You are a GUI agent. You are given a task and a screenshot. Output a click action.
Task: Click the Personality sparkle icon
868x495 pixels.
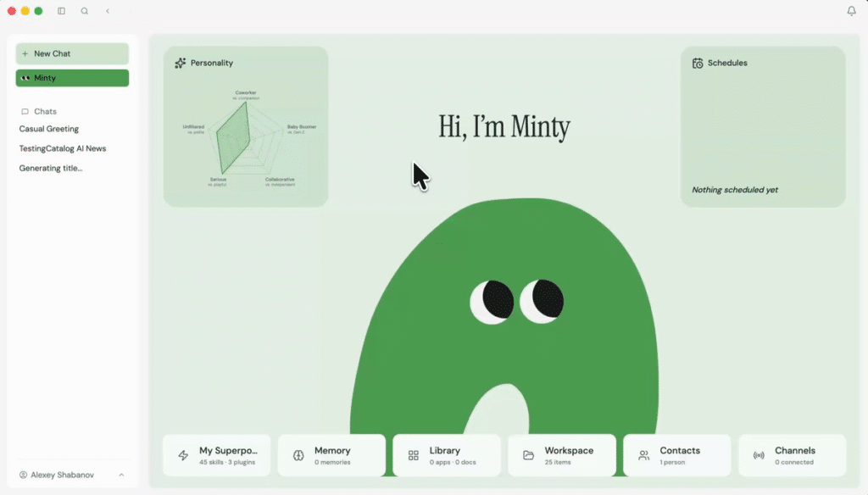point(180,63)
